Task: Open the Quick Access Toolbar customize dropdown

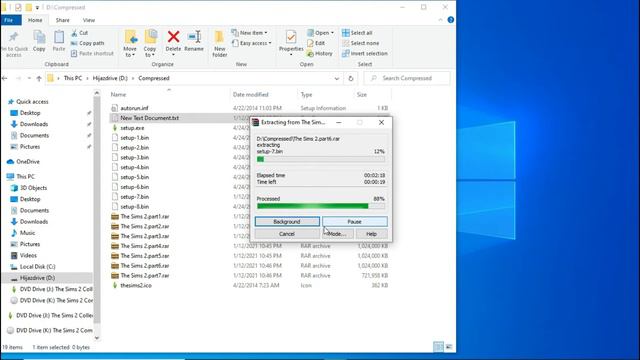Action: point(37,7)
